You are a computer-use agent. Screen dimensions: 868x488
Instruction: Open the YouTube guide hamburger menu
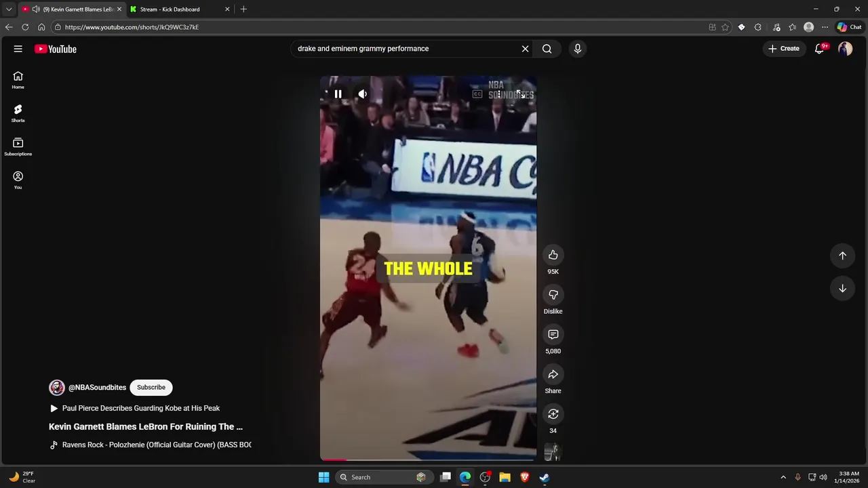pos(18,49)
